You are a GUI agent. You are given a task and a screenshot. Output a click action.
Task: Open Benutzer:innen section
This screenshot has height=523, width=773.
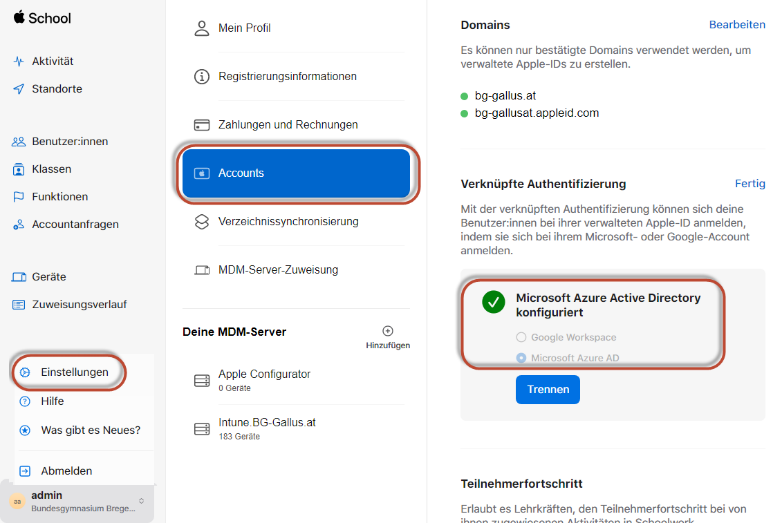coord(70,141)
